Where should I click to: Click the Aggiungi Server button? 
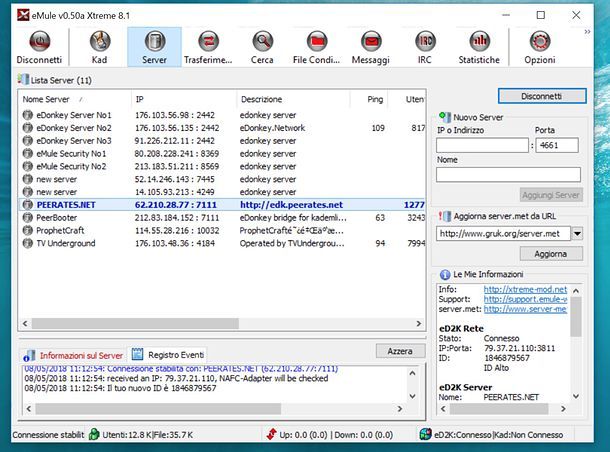click(551, 195)
